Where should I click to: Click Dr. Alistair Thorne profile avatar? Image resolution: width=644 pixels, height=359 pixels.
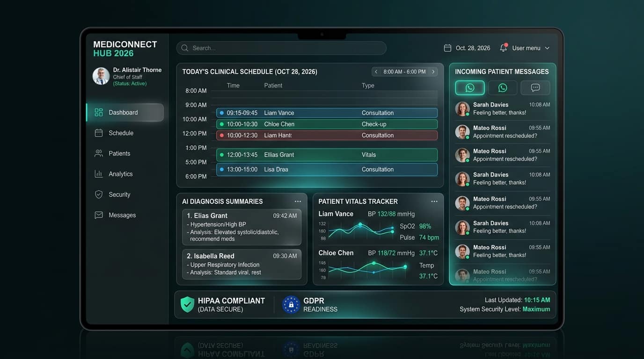point(101,76)
